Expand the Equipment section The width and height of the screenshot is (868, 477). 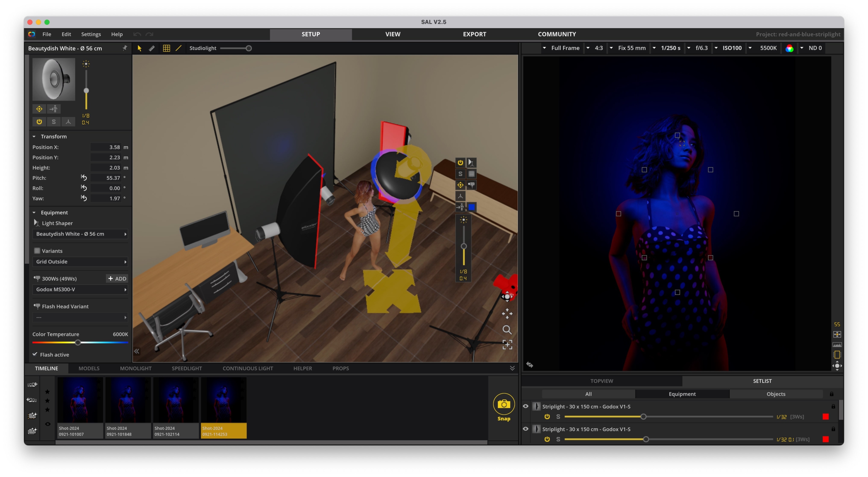pos(34,212)
